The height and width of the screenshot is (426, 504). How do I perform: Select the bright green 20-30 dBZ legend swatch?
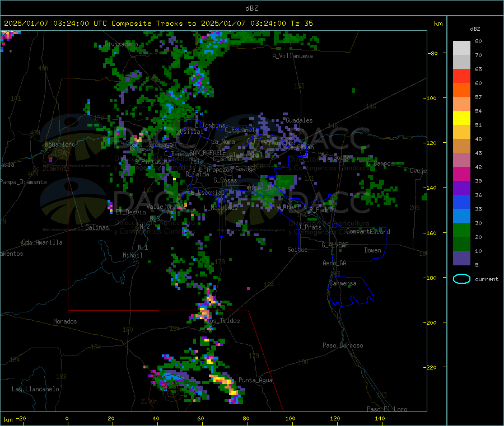point(461,230)
